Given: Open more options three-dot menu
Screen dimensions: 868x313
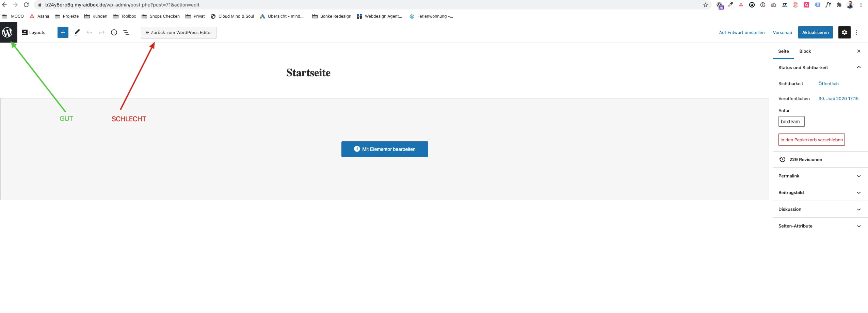Looking at the screenshot, I should (857, 32).
